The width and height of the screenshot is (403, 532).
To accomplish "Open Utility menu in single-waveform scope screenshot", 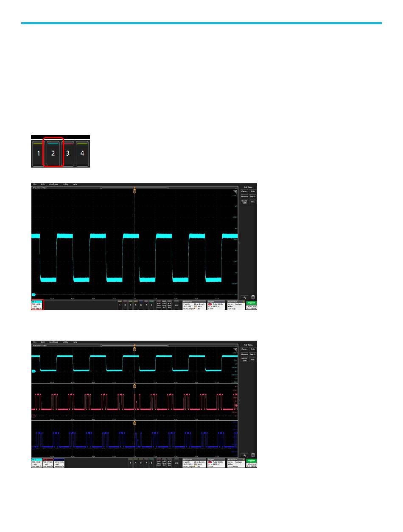I will click(x=65, y=184).
